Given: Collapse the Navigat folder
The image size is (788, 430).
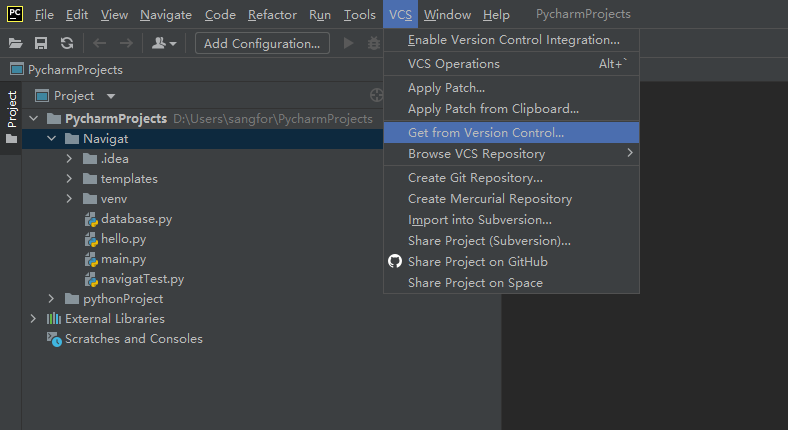Looking at the screenshot, I should (x=51, y=139).
